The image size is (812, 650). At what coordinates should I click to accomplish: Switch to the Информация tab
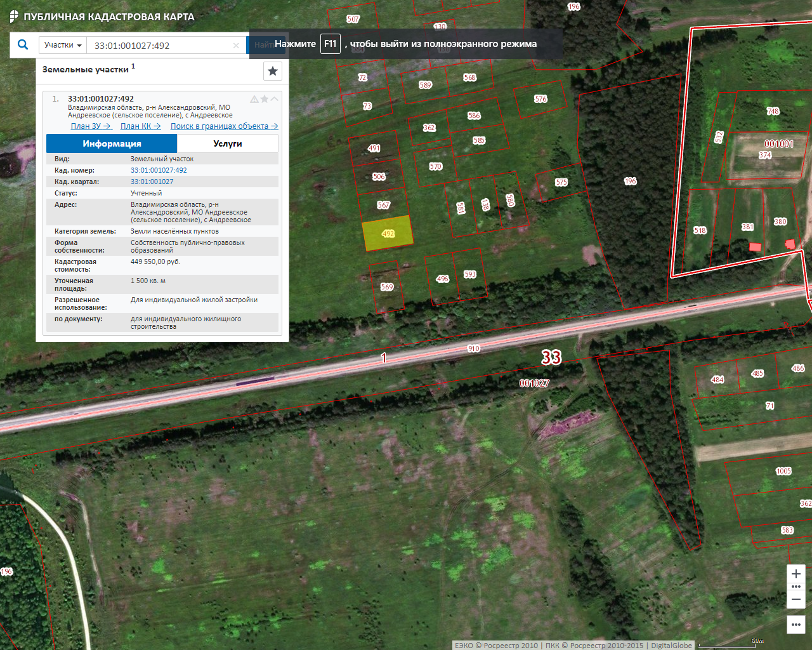(x=112, y=143)
